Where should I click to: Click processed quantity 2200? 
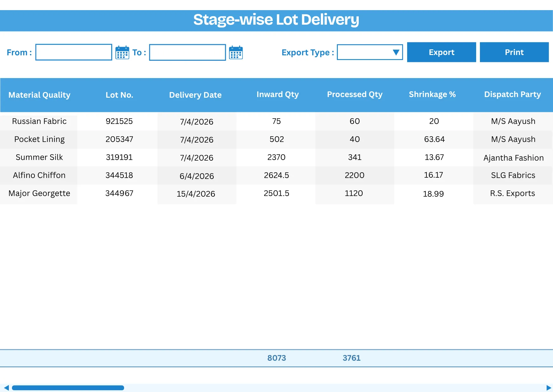coord(355,175)
